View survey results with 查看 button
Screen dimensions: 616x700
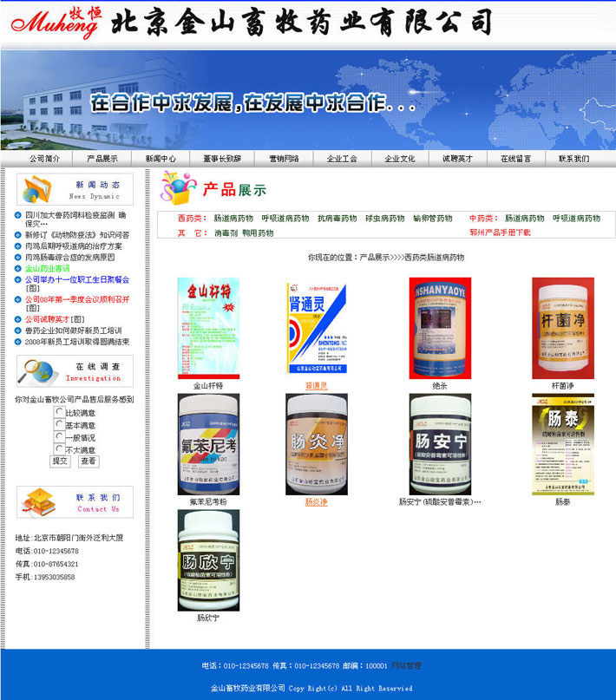[x=88, y=461]
